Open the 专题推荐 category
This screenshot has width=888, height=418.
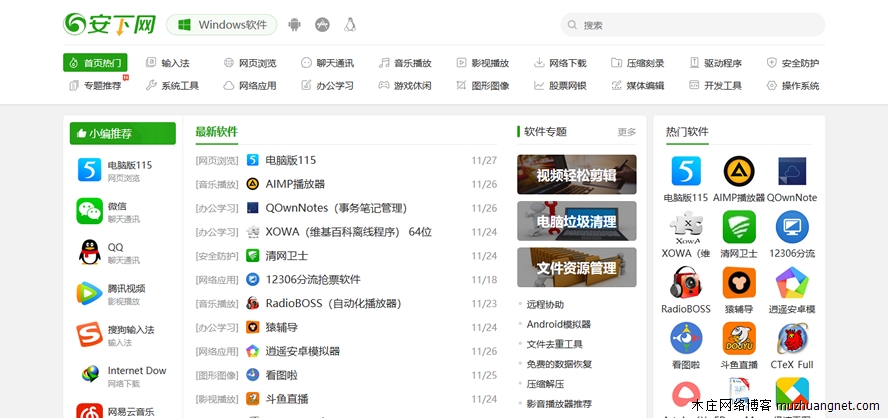(95, 86)
